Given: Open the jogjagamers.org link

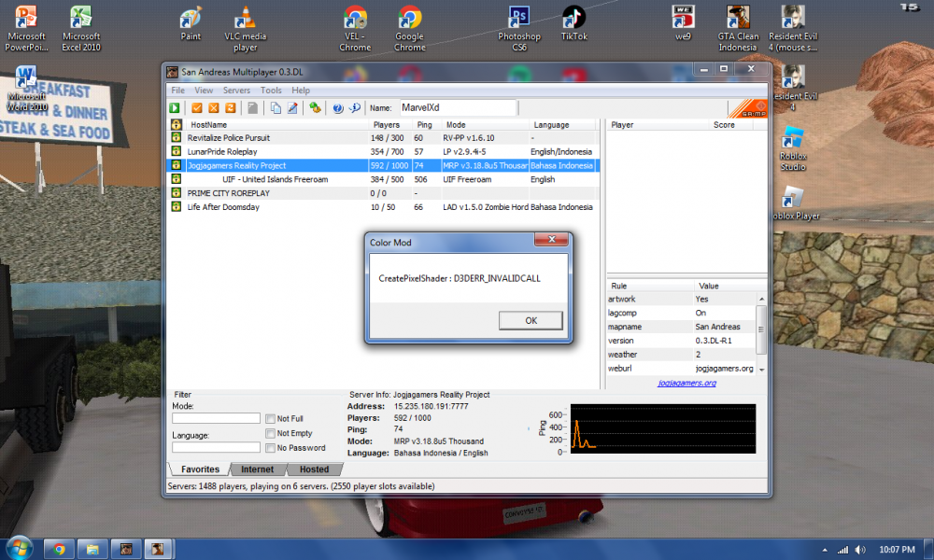Looking at the screenshot, I should click(686, 384).
